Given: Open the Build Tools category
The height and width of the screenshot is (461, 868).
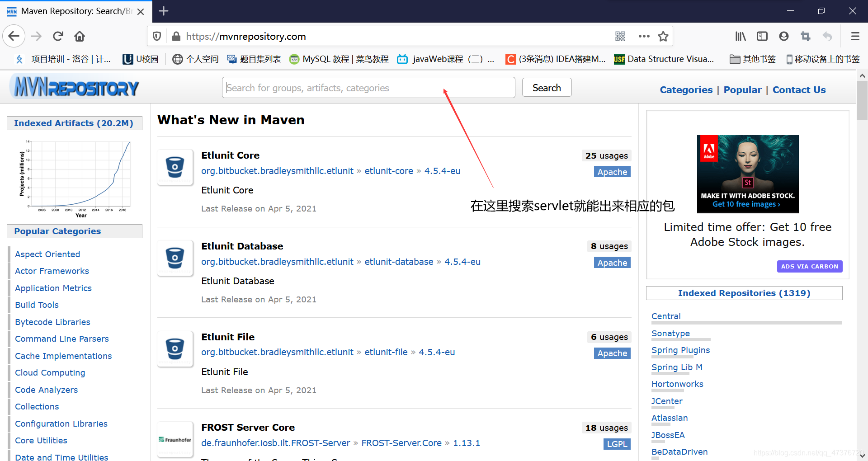Looking at the screenshot, I should tap(37, 305).
